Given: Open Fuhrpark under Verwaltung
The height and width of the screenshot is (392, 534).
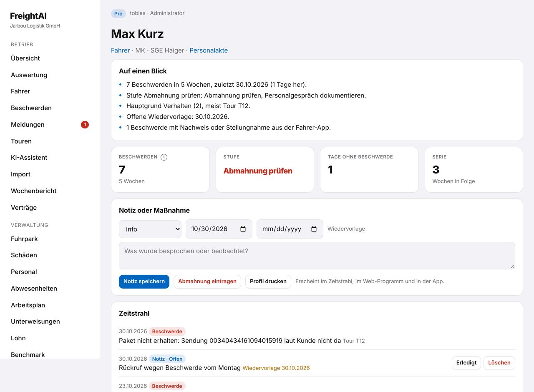Looking at the screenshot, I should pyautogui.click(x=24, y=239).
